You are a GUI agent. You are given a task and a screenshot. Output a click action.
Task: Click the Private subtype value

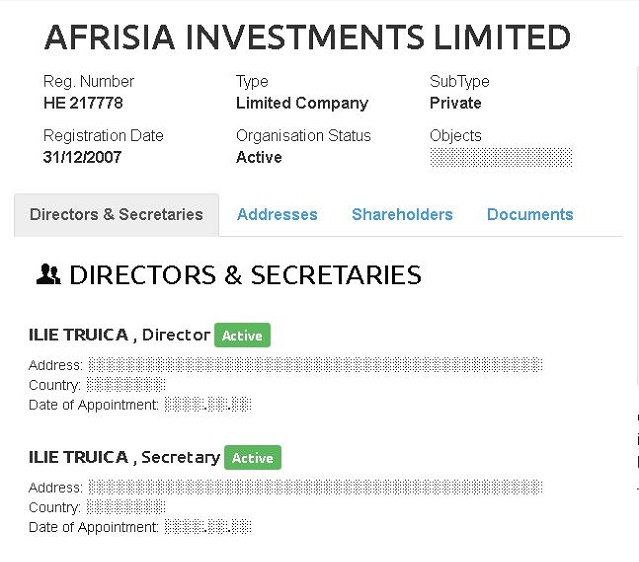pos(455,103)
